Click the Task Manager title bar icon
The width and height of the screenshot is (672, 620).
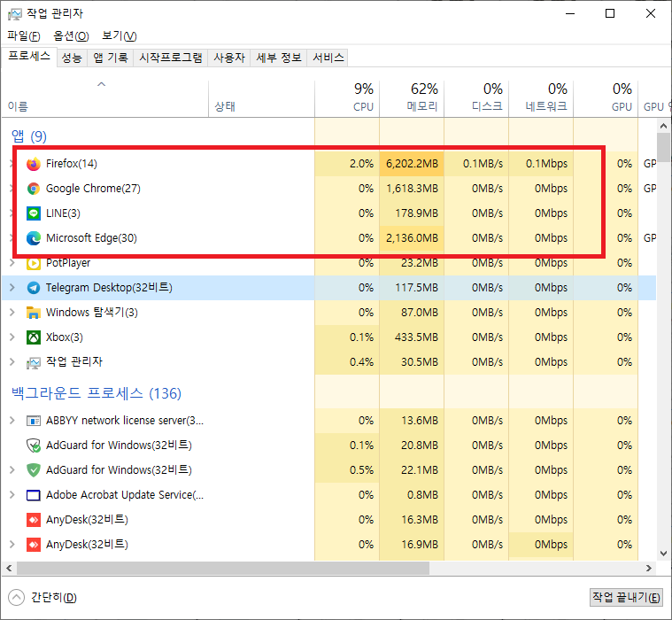click(x=14, y=14)
